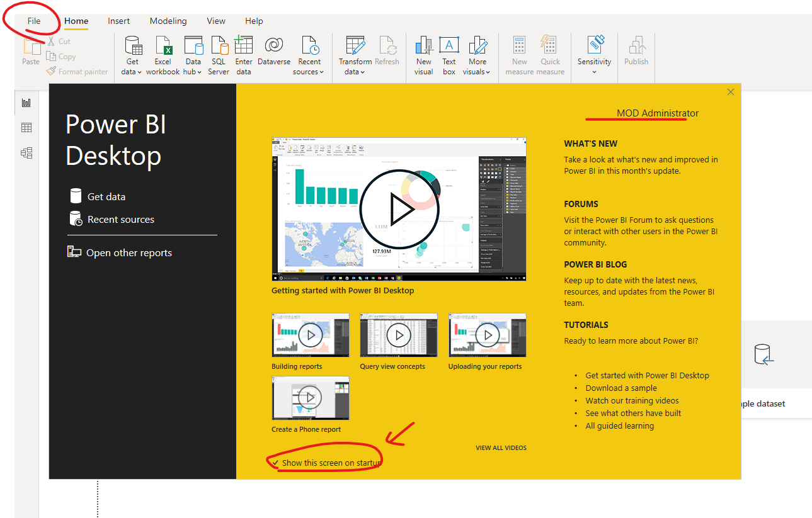The image size is (812, 518).
Task: Expand the More visuals dropdown
Action: (477, 55)
